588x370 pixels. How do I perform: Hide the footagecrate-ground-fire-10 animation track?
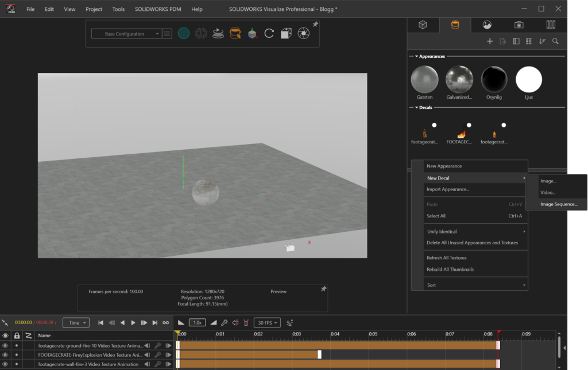5,346
